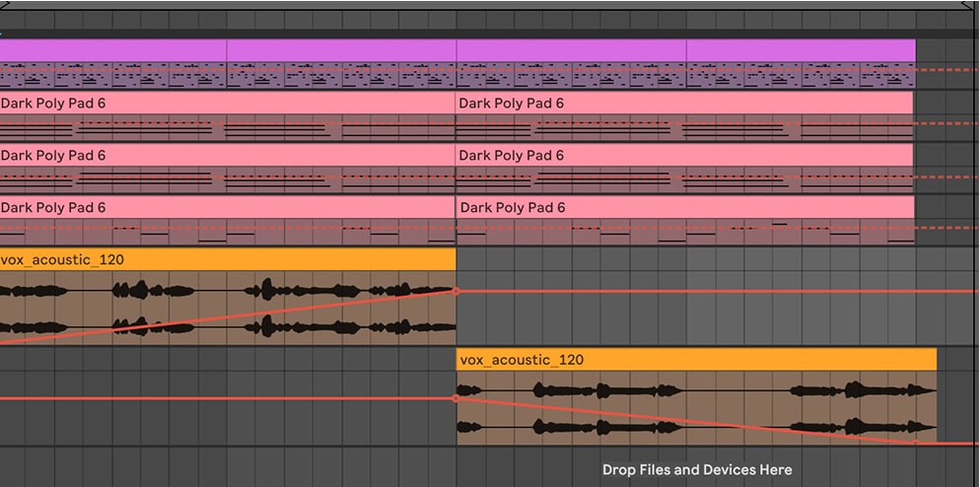Select the last purple MIDI clip header
Viewport: 980px width, 487px height.
(801, 50)
